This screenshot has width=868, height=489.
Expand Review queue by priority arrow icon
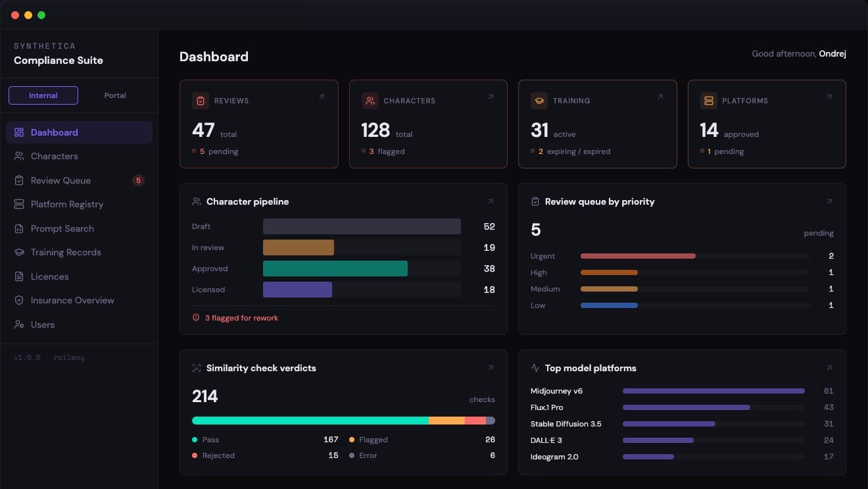829,201
